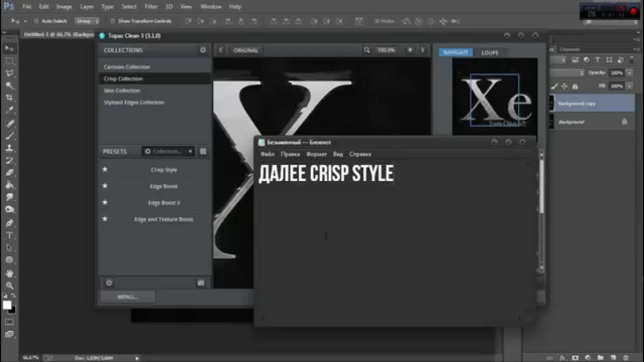This screenshot has height=362, width=644.
Task: Open the layer Opacity dropdown arrow
Action: coord(628,73)
